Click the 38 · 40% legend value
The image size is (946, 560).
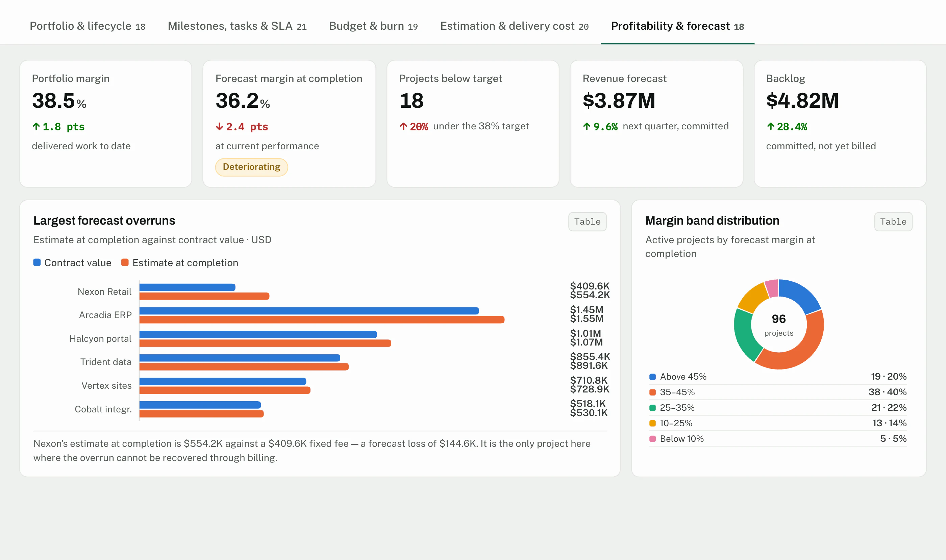coord(887,392)
